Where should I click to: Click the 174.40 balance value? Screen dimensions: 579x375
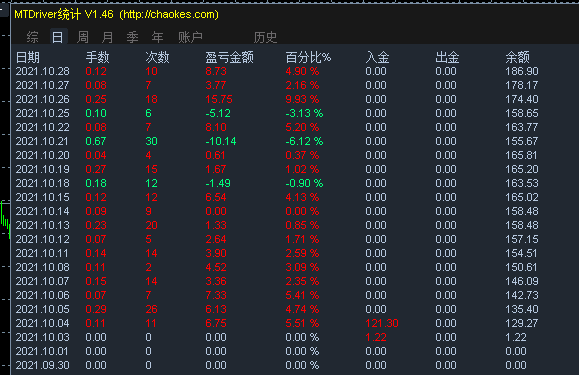pyautogui.click(x=522, y=99)
